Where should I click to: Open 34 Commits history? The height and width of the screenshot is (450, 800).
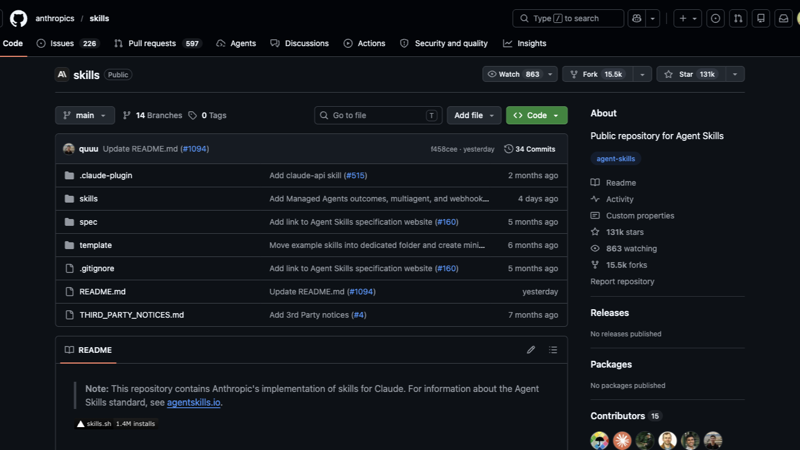(530, 149)
